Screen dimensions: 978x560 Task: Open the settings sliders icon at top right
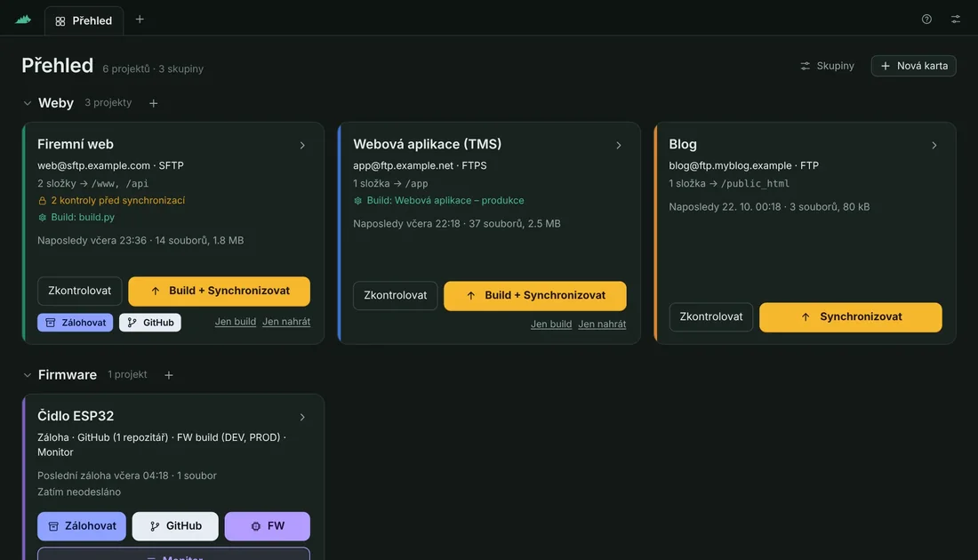(x=956, y=20)
